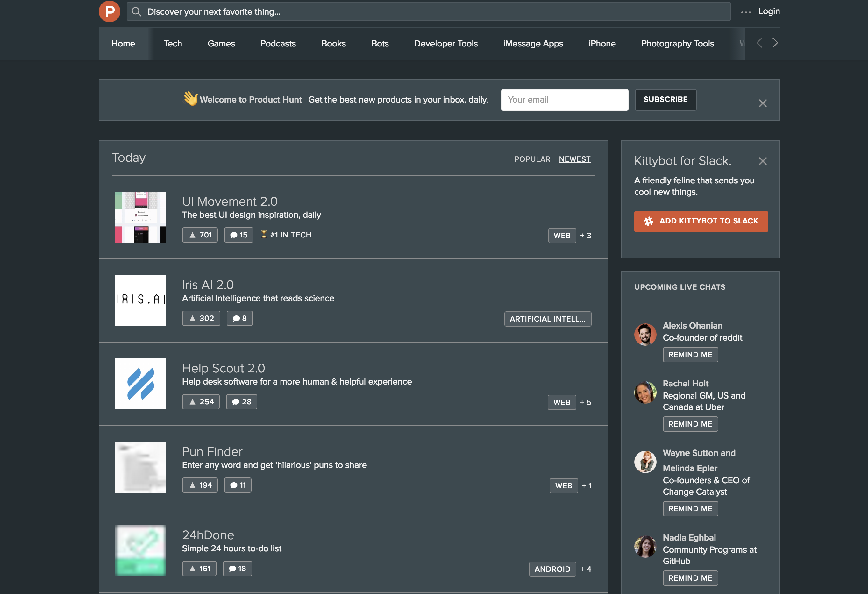Click the trophy badge showing #1 IN TECH
The width and height of the screenshot is (868, 594).
pyautogui.click(x=286, y=235)
